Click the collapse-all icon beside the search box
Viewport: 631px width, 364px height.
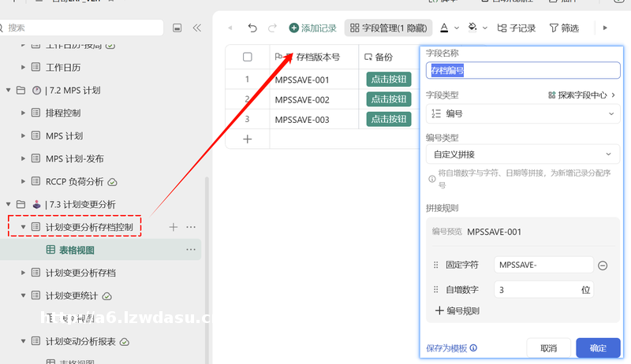177,28
